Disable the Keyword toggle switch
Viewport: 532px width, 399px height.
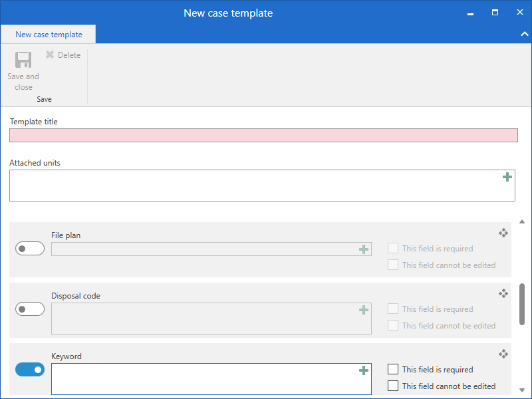click(30, 370)
